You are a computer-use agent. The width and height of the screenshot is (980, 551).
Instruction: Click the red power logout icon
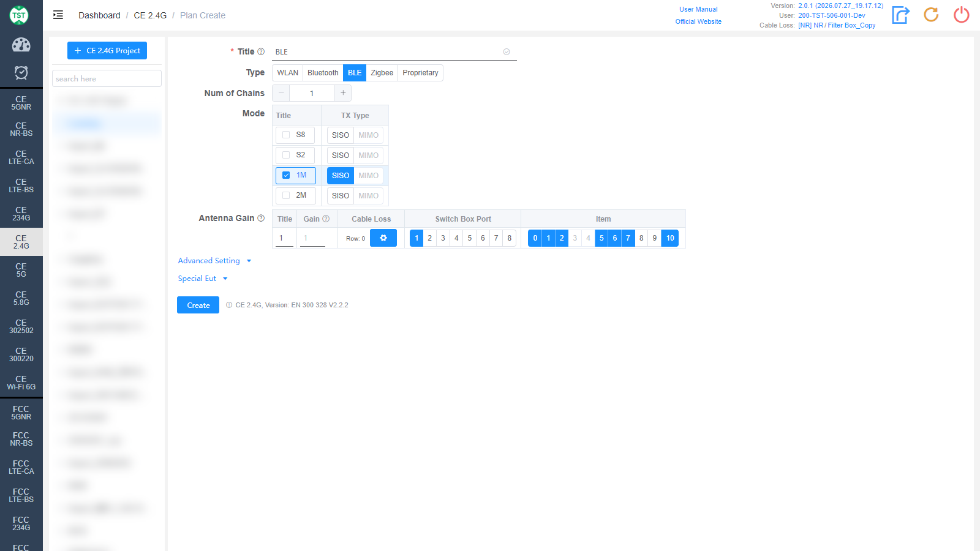tap(962, 15)
